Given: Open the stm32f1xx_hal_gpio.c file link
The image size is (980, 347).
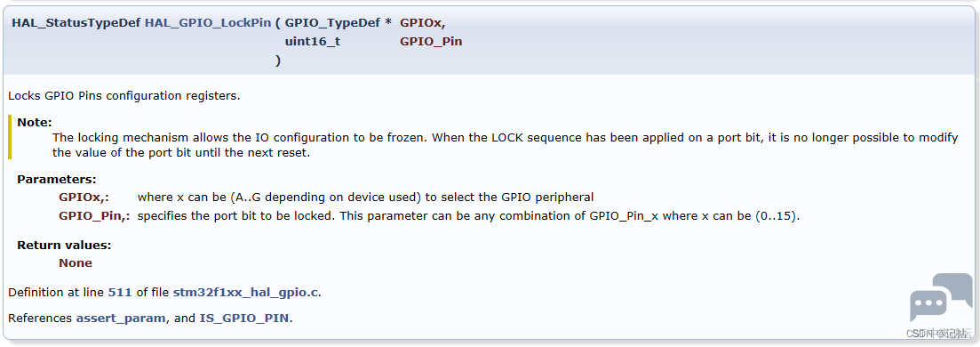Looking at the screenshot, I should point(245,292).
